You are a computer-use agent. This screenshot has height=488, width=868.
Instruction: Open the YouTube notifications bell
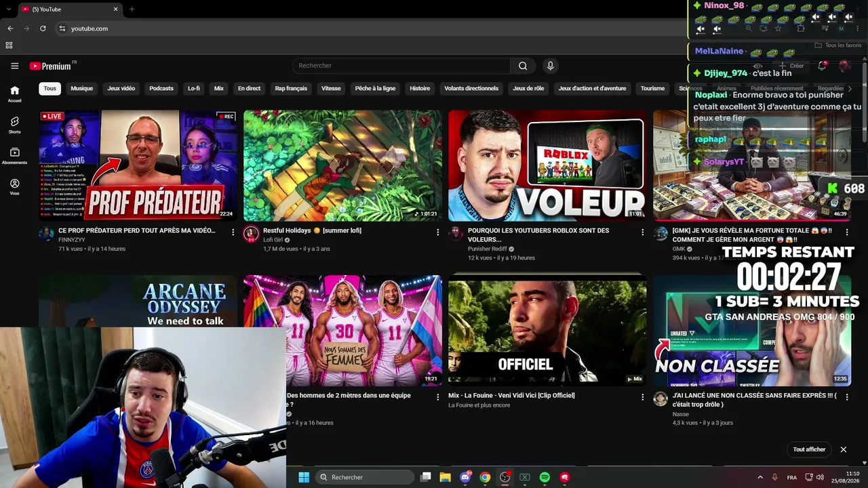click(x=822, y=66)
